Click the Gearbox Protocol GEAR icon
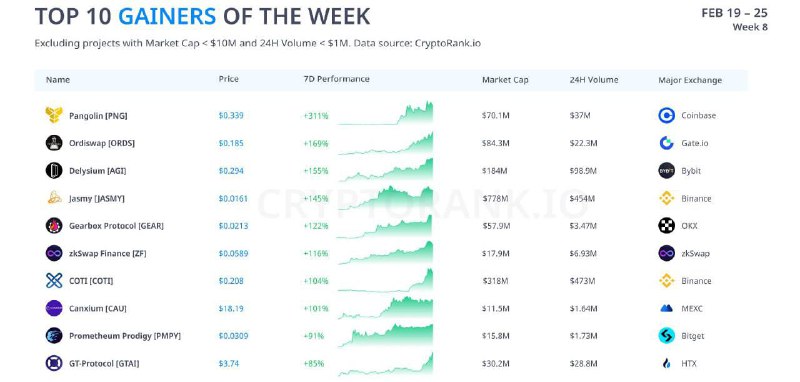 click(x=54, y=225)
